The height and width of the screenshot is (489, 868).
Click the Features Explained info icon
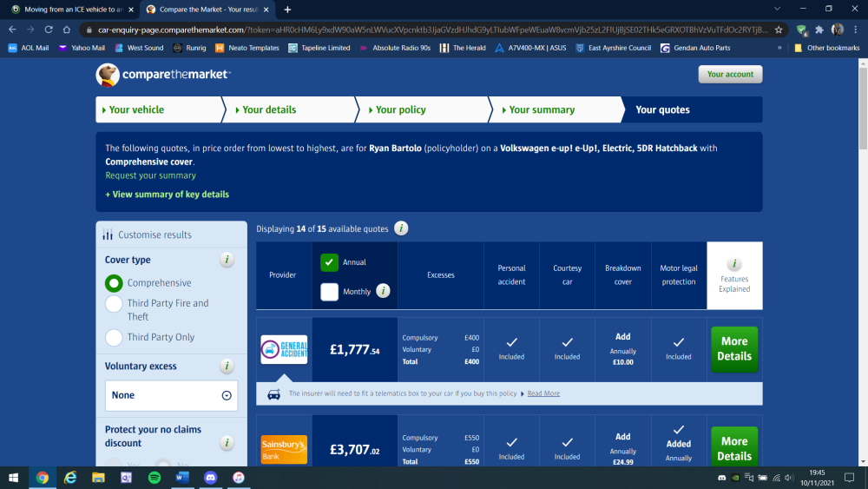(734, 263)
